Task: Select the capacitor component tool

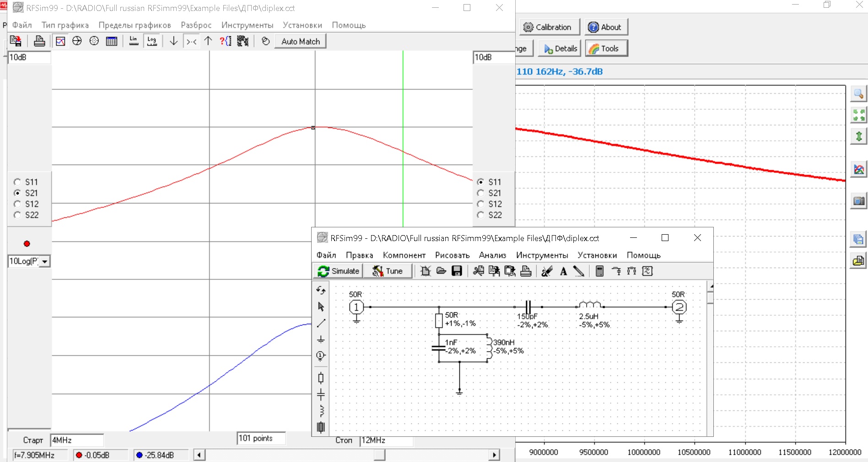Action: click(x=321, y=394)
